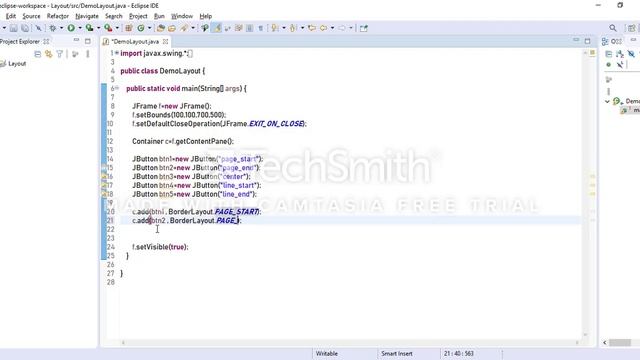Open the Back navigation history dropdown
This screenshot has width=640, height=360.
coord(332,28)
